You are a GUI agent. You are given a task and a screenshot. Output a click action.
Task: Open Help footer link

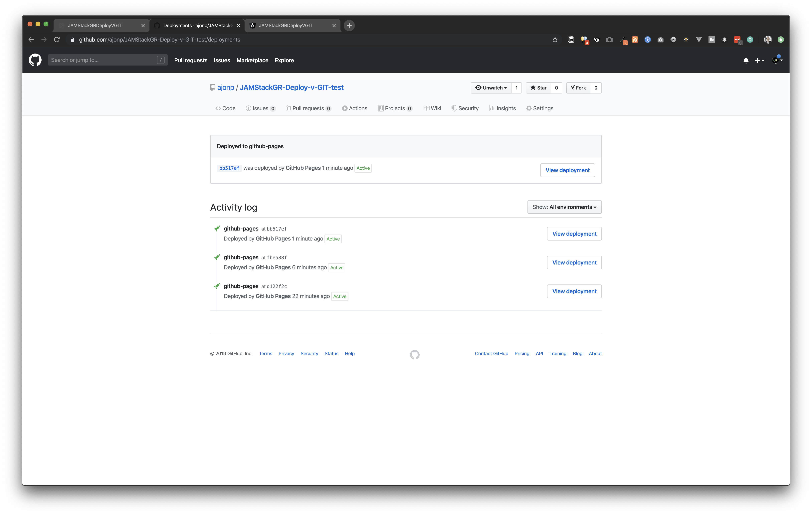350,353
